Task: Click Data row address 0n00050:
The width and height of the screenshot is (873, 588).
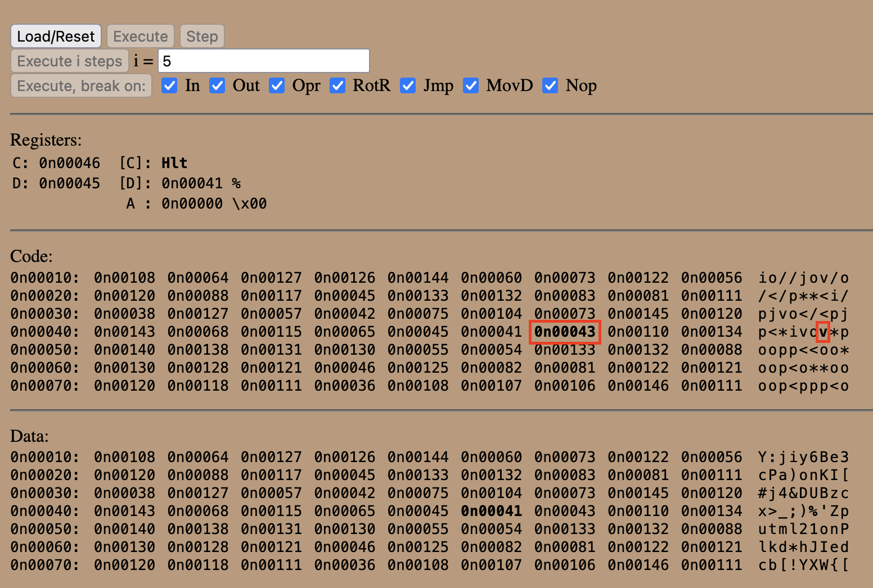Action: (x=45, y=529)
